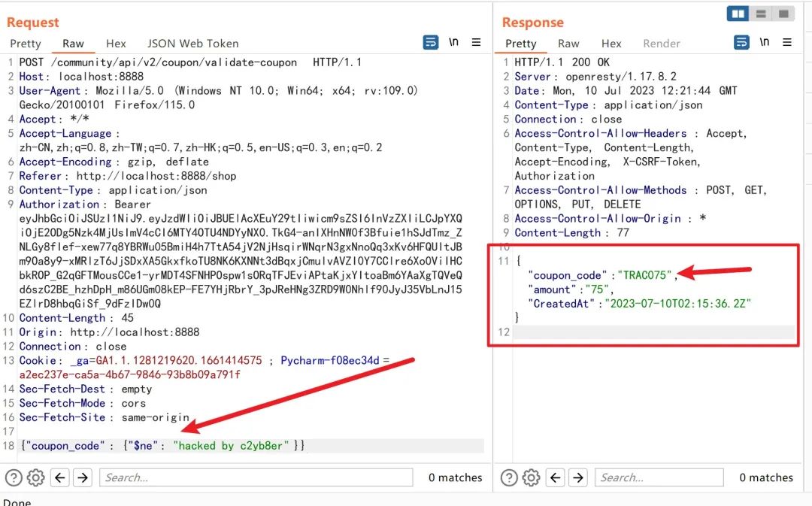812x506 pixels.
Task: Click the "Done" status bar text
Action: [x=17, y=501]
